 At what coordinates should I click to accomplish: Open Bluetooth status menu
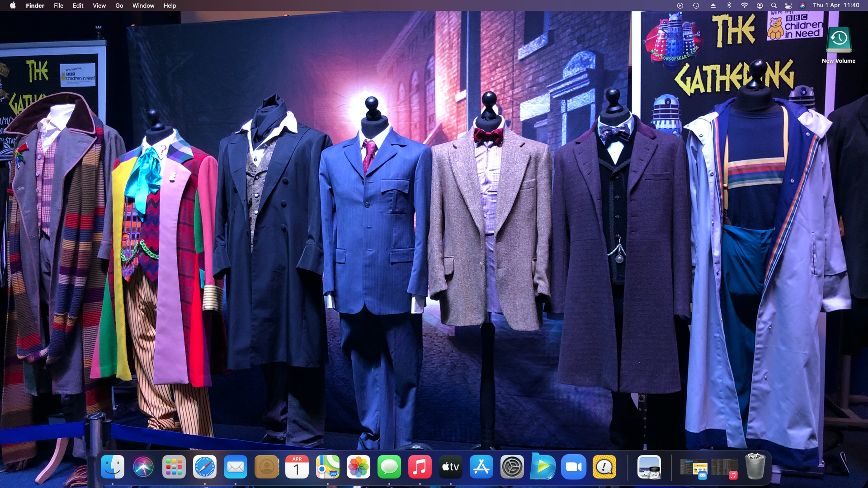click(729, 5)
